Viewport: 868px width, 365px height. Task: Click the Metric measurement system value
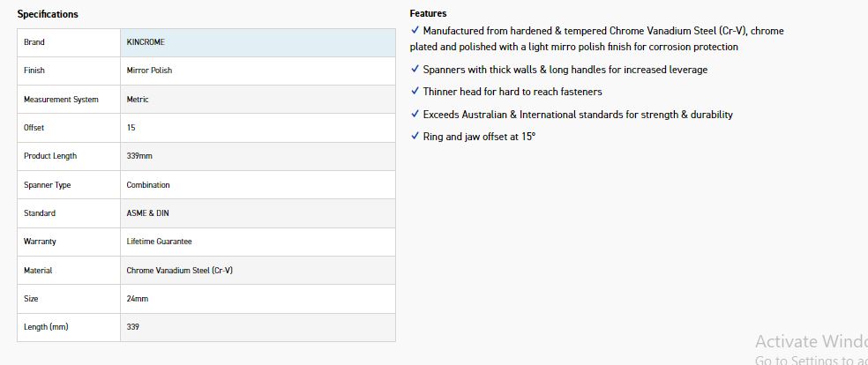pos(138,100)
